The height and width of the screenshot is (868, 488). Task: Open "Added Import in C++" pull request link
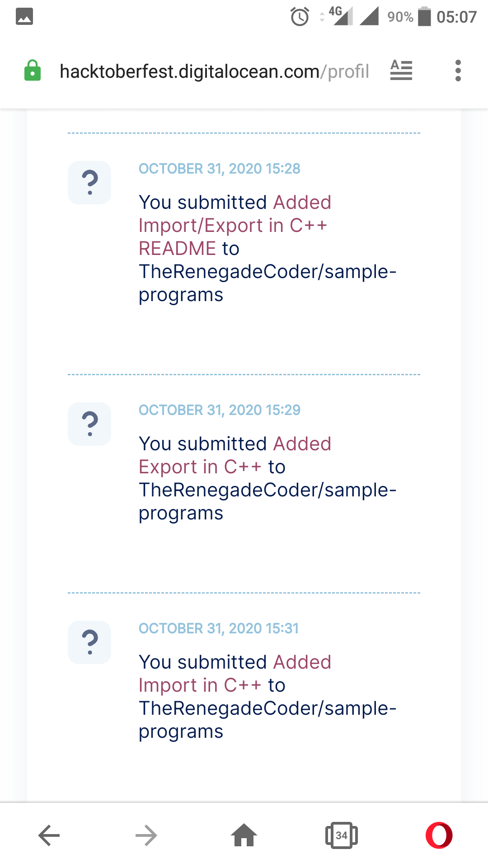point(200,685)
